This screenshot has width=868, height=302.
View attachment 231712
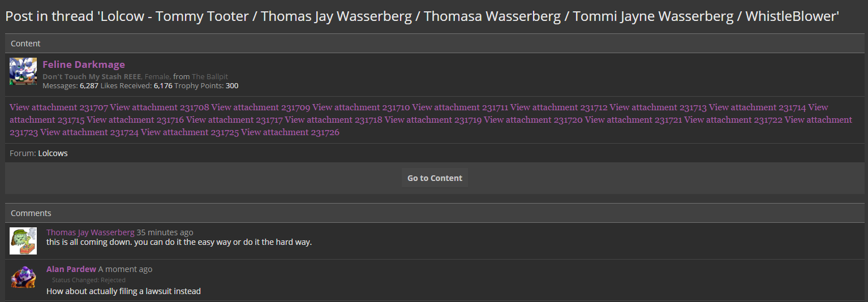559,107
